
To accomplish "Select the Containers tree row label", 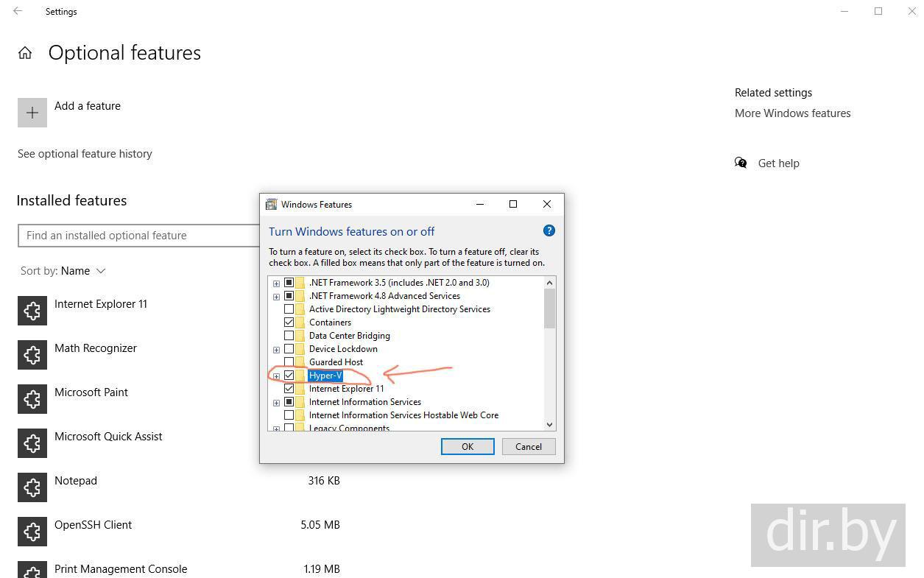I will tap(330, 323).
